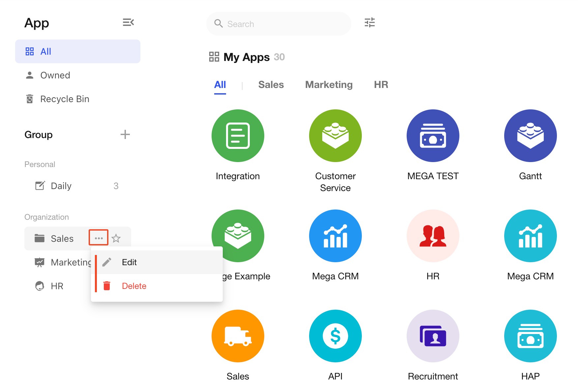Open the Recruitment app icon
The height and width of the screenshot is (392, 578).
[x=433, y=336]
